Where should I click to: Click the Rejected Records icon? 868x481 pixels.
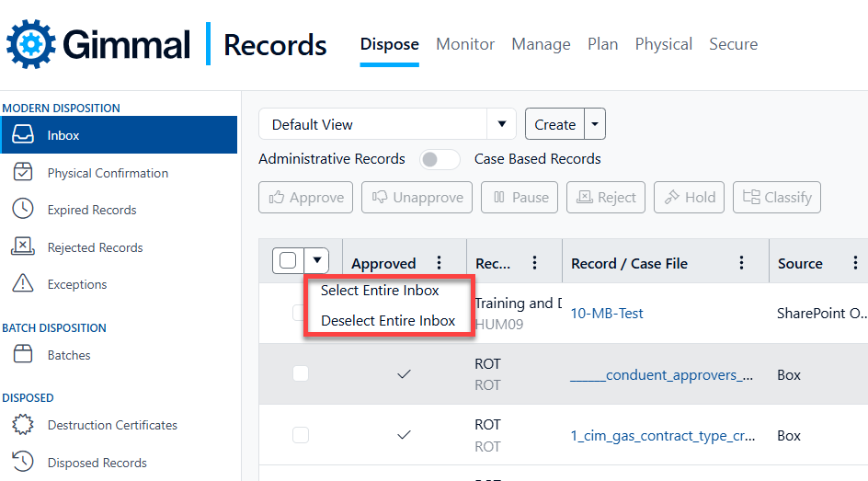[23, 247]
